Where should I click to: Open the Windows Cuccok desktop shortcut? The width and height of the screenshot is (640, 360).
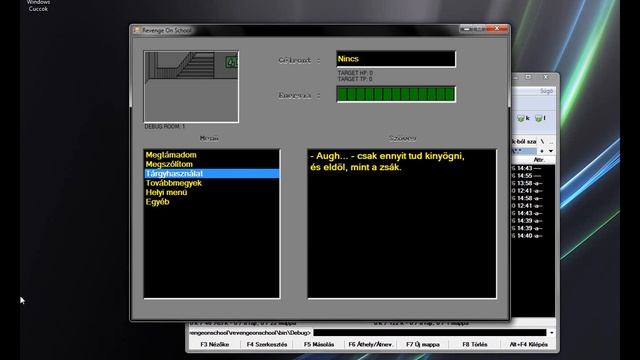[38, 5]
